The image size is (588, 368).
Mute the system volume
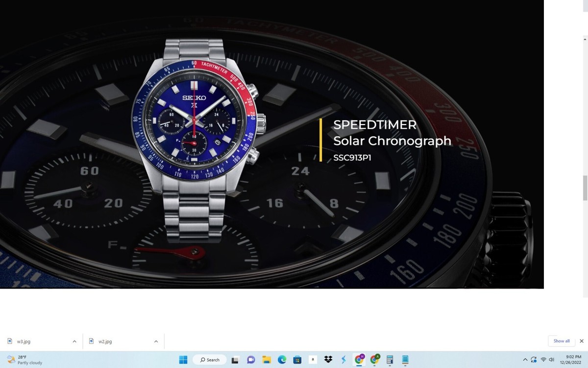click(552, 360)
